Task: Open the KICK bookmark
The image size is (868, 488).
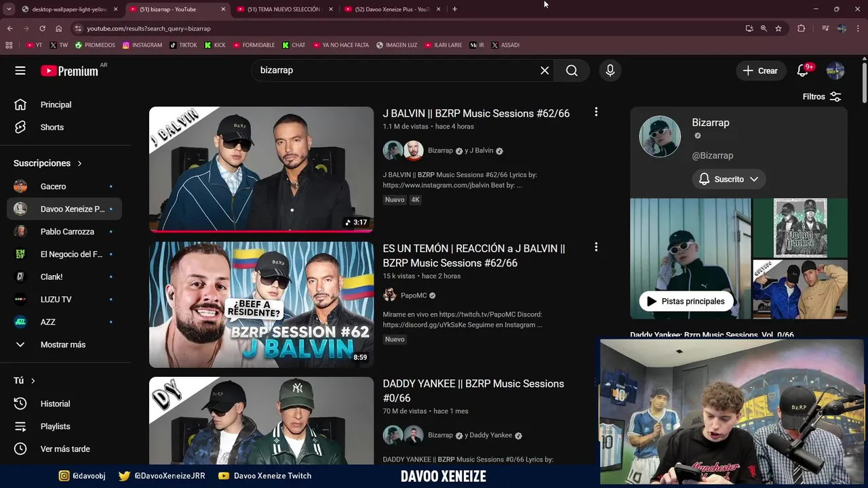Action: 216,45
